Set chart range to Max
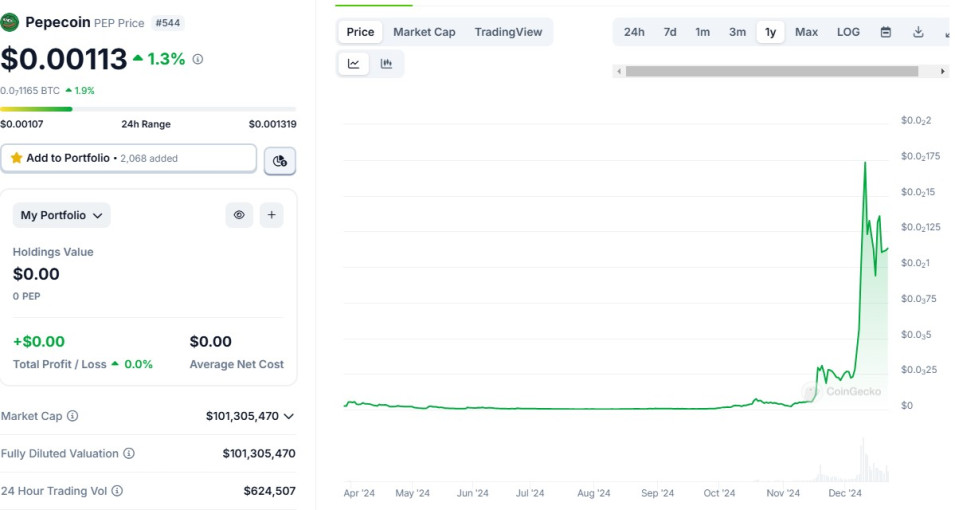Viewport: 955px width, 510px height. point(806,32)
